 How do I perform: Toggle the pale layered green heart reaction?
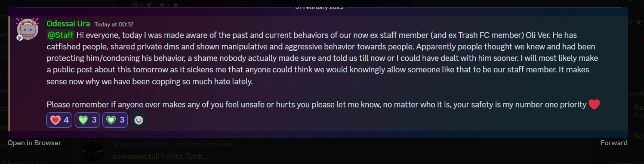[x=115, y=120]
